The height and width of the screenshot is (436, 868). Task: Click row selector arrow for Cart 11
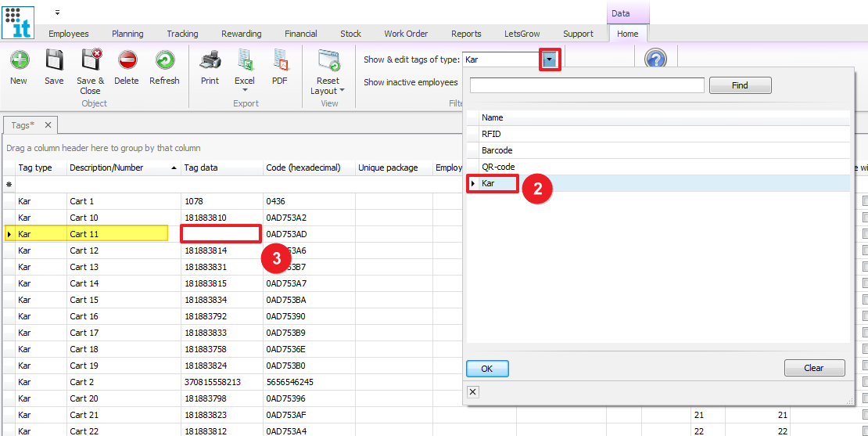pyautogui.click(x=9, y=234)
